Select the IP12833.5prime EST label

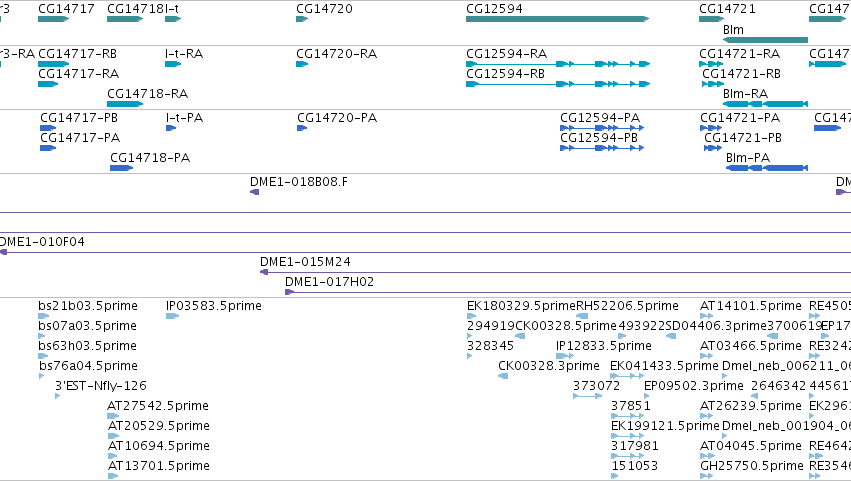pyautogui.click(x=604, y=346)
